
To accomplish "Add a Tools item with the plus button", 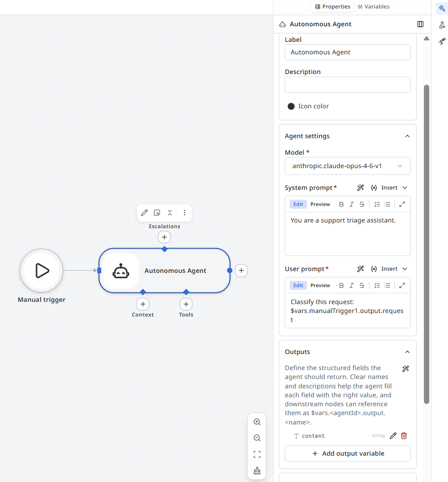I will [186, 305].
